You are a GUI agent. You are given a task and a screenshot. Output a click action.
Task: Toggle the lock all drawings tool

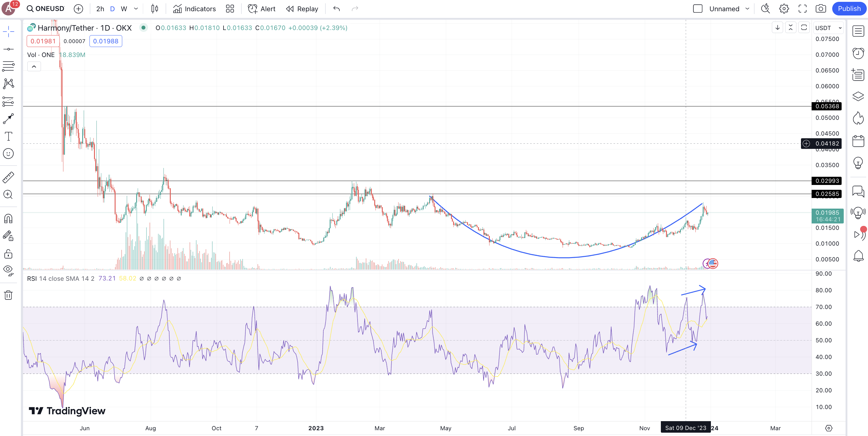pyautogui.click(x=8, y=254)
